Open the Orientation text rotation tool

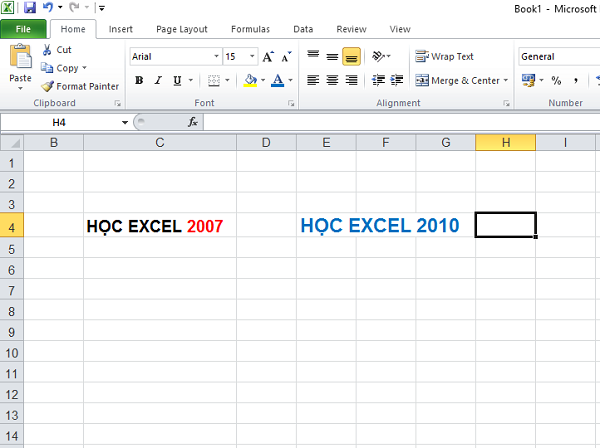tap(381, 56)
